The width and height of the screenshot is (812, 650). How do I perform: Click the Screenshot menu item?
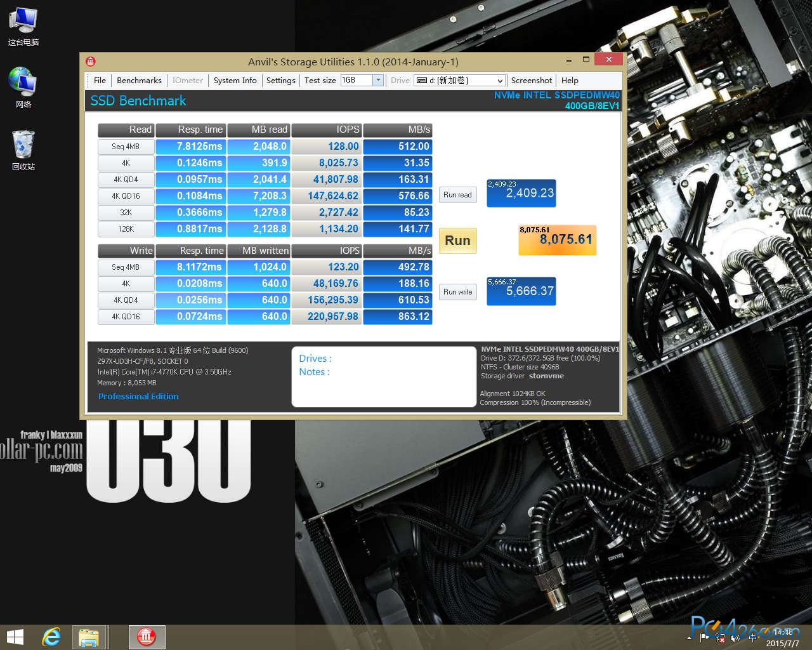tap(532, 81)
